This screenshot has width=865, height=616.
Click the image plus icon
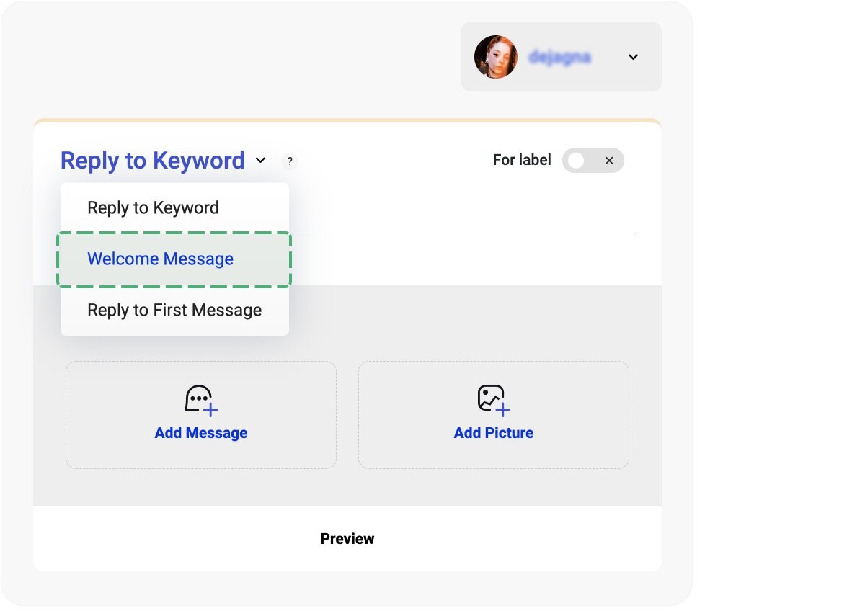tap(494, 400)
